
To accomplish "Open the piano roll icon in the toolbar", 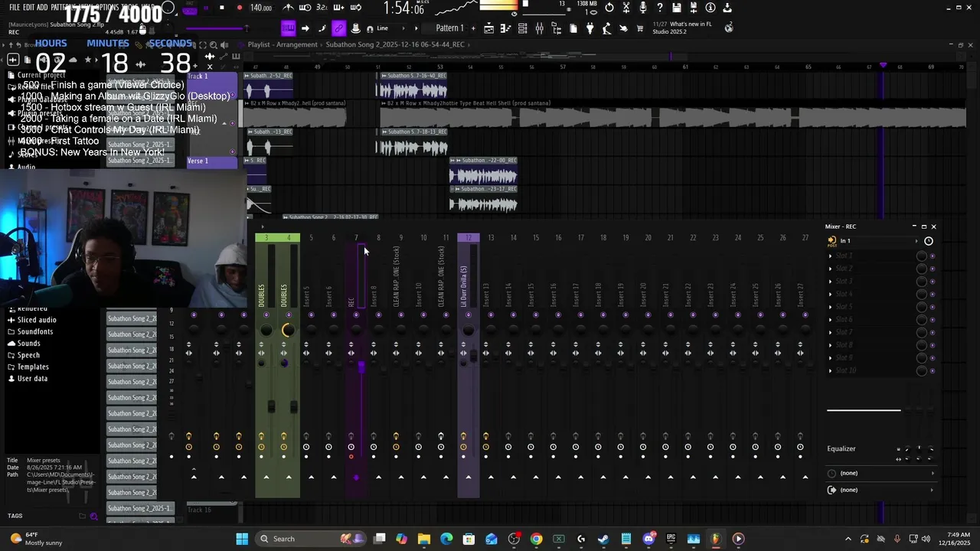I will click(x=506, y=28).
